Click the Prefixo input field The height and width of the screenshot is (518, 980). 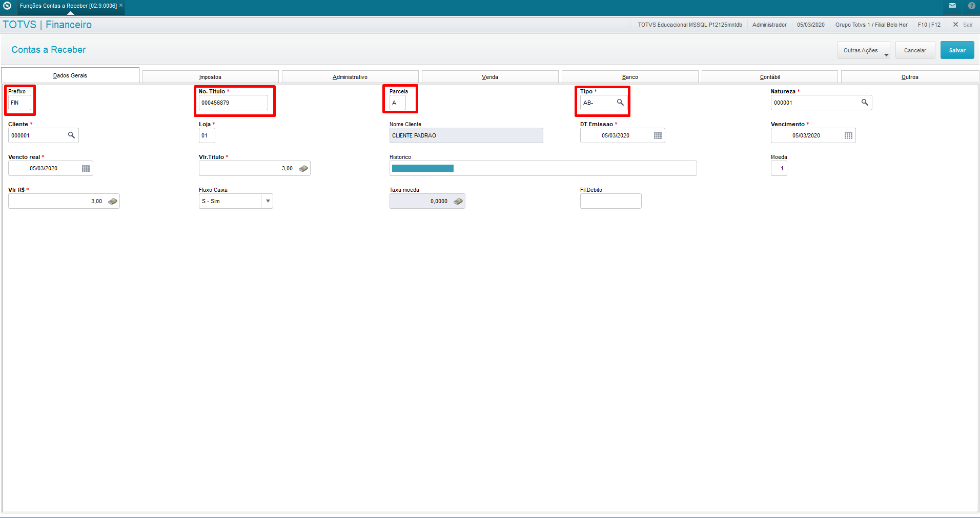[x=19, y=103]
